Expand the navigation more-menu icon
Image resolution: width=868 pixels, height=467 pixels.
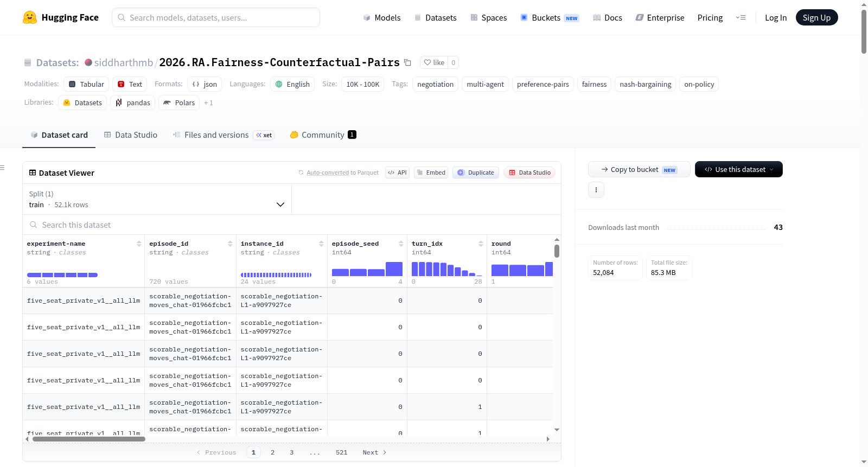[741, 17]
